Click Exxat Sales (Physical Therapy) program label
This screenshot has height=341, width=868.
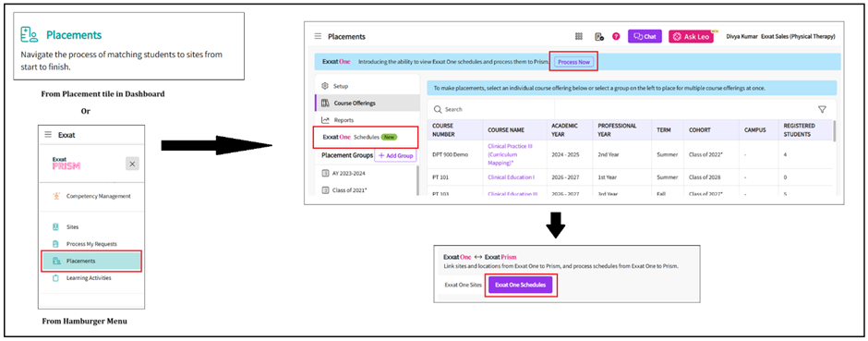798,37
